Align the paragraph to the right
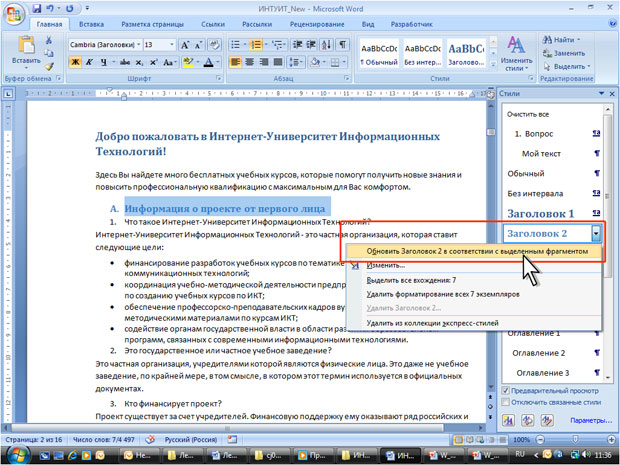This screenshot has width=620, height=465. coord(264,62)
